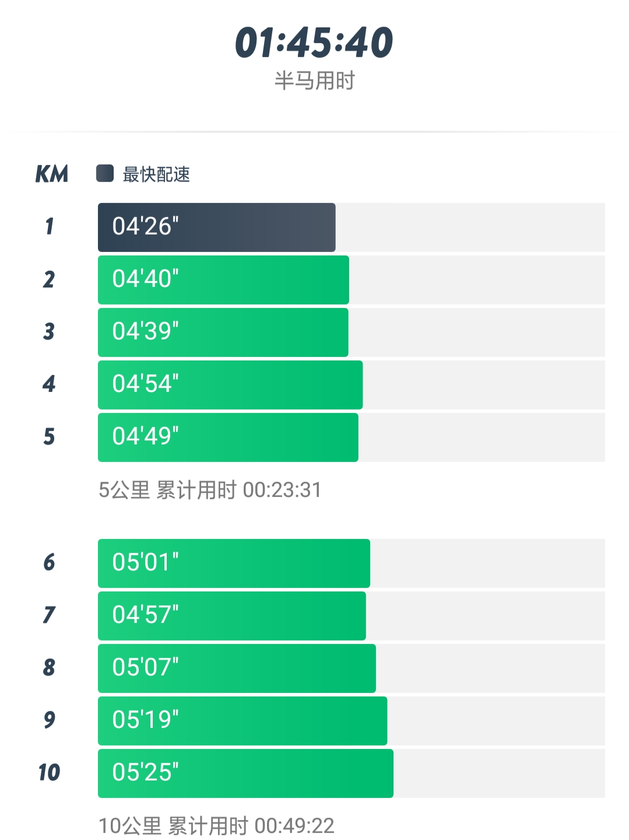
Task: Tap the row number 10 label
Action: [x=50, y=772]
